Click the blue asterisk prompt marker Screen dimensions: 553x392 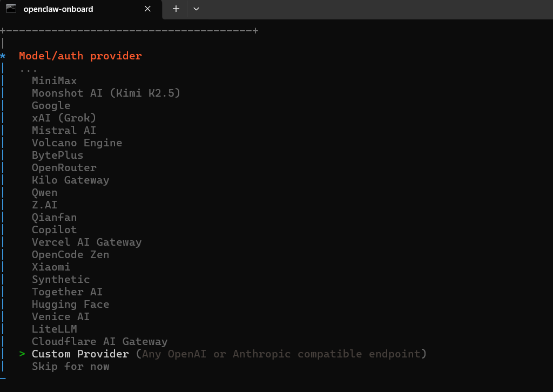(x=3, y=56)
